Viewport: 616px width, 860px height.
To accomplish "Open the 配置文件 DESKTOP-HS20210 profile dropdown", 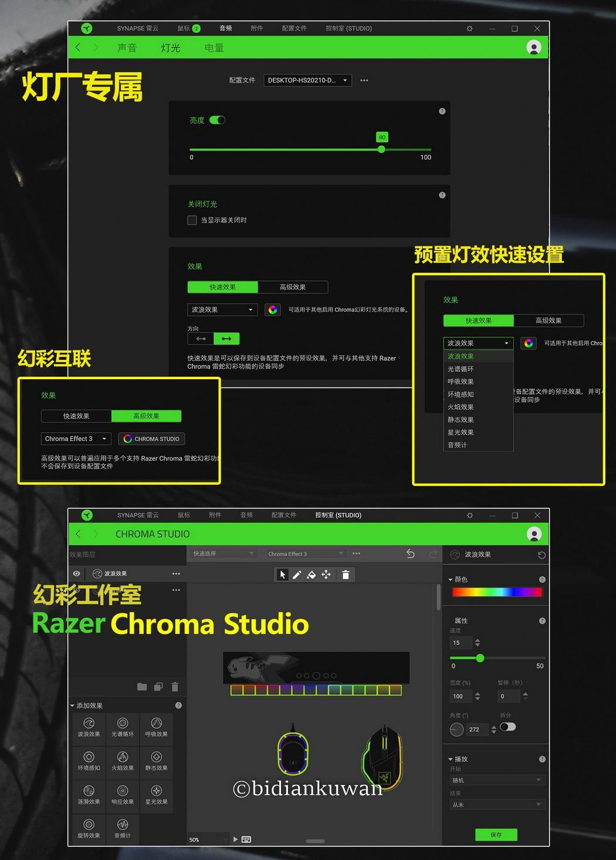I will coord(307,80).
